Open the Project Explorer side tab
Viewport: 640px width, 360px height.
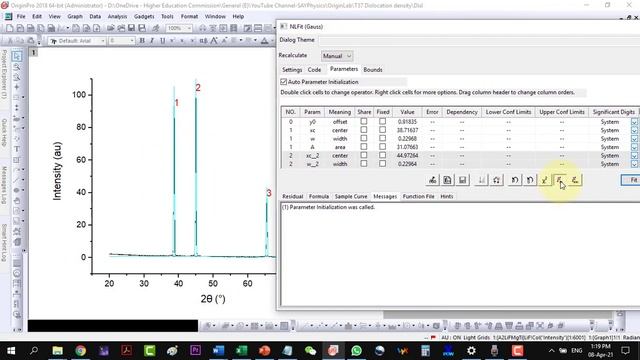point(4,74)
